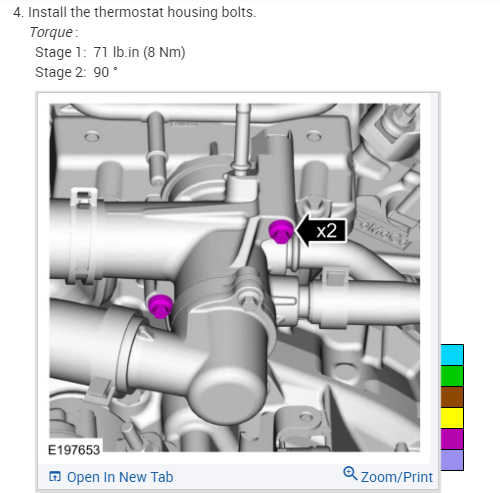Click the Stage 2 90° value

coord(105,72)
